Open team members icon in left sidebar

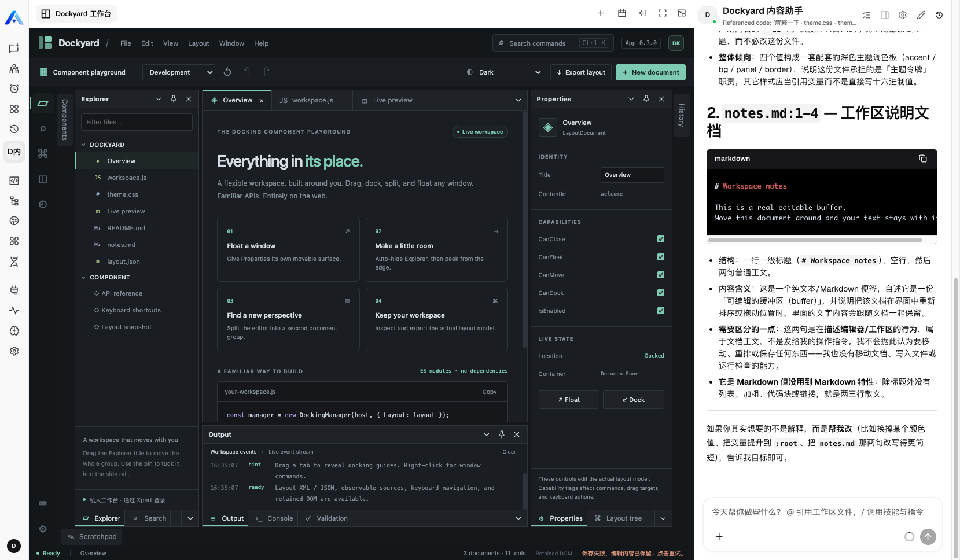coord(14,69)
